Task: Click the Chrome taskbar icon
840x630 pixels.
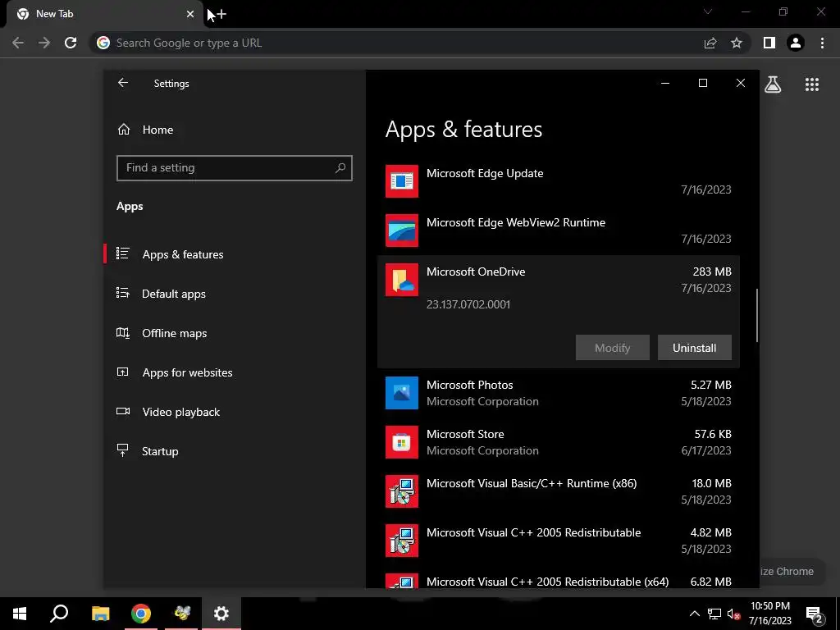Action: pyautogui.click(x=141, y=614)
